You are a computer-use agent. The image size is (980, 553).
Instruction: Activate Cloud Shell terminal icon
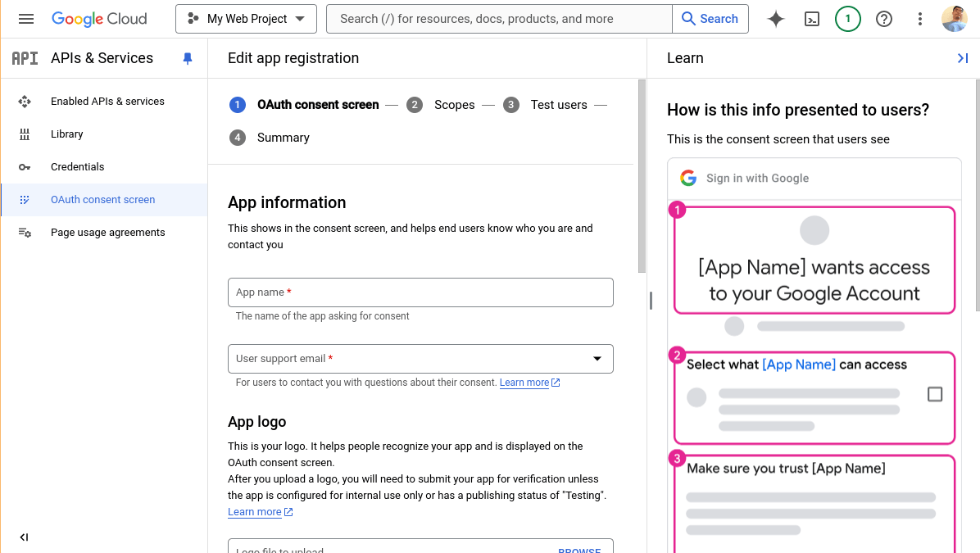(812, 19)
